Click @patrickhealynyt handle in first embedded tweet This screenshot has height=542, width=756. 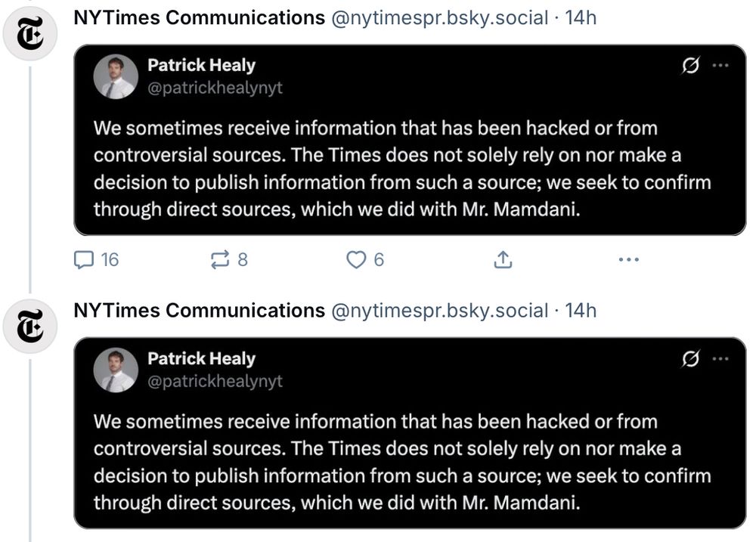click(x=215, y=88)
